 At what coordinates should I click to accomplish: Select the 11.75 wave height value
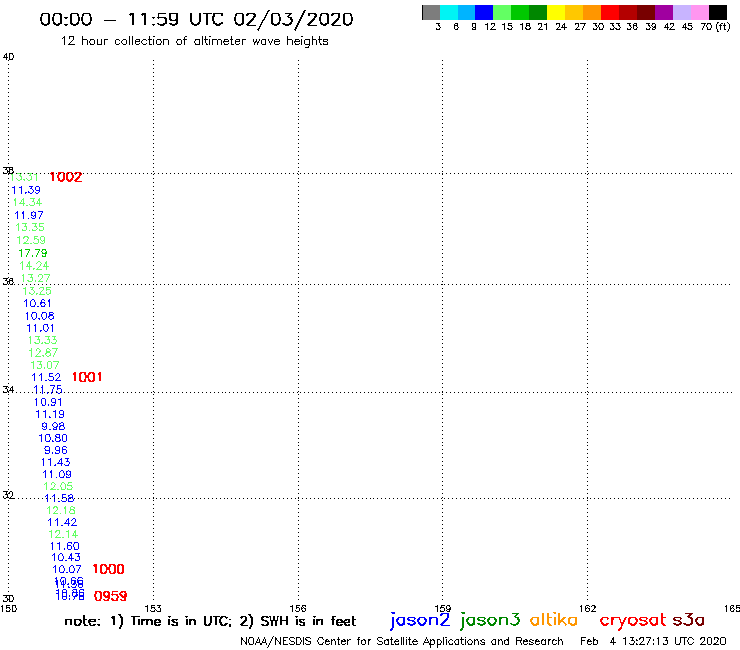[48, 389]
